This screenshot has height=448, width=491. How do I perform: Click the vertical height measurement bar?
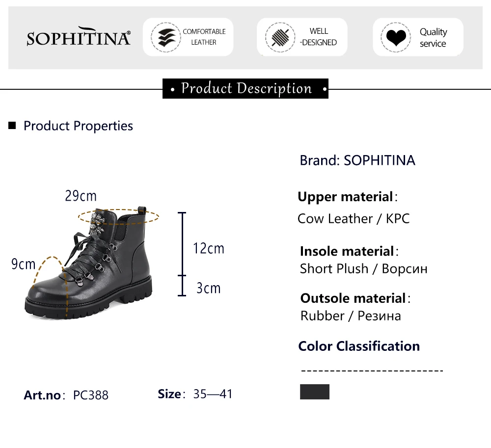coord(182,254)
